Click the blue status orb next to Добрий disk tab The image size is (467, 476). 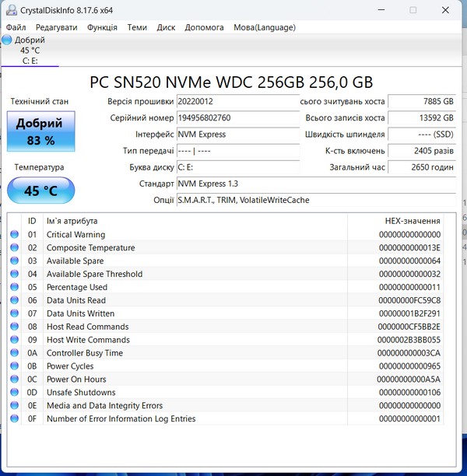coord(8,40)
